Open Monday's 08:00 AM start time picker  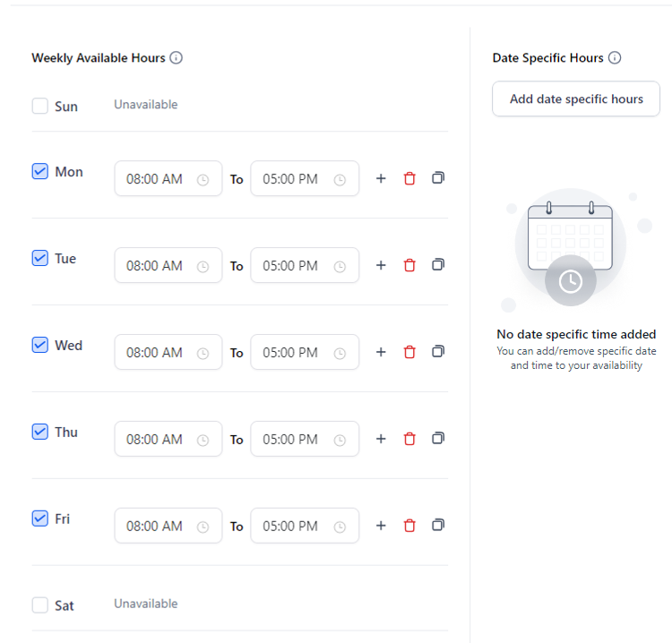[x=168, y=178]
